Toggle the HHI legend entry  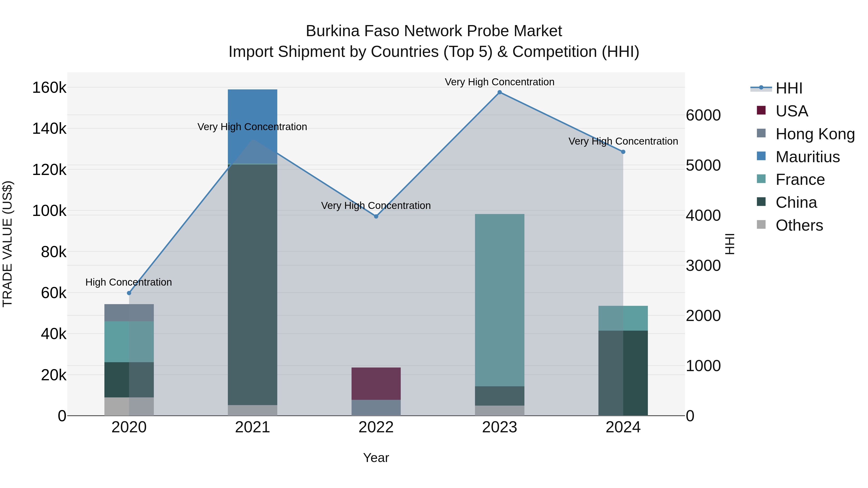point(776,88)
